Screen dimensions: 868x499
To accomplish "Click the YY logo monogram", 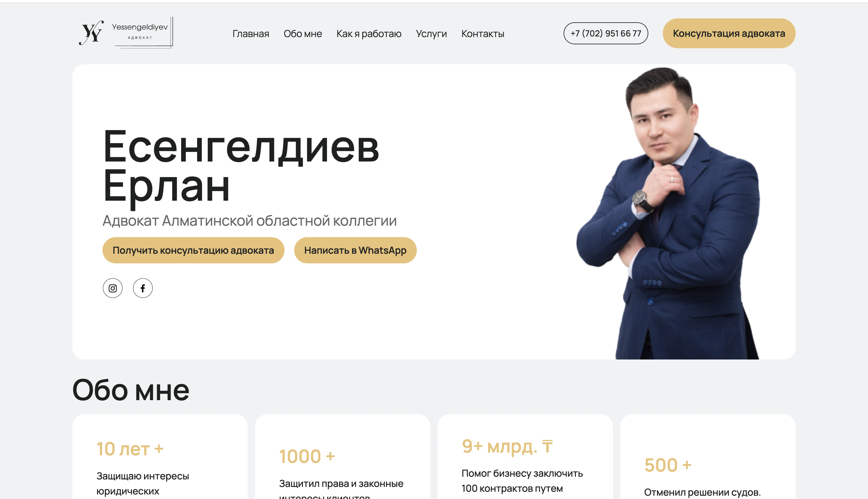I will coord(91,33).
